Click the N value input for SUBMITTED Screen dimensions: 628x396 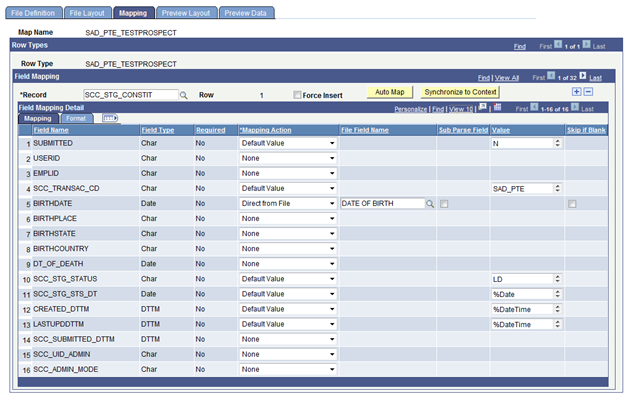click(523, 143)
